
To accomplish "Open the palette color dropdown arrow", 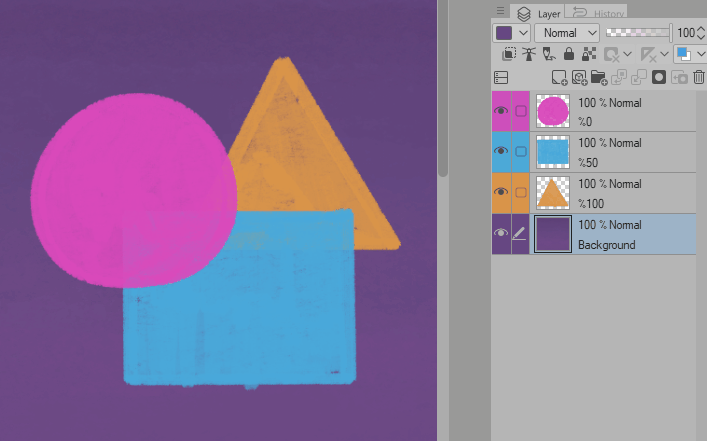I will 523,33.
